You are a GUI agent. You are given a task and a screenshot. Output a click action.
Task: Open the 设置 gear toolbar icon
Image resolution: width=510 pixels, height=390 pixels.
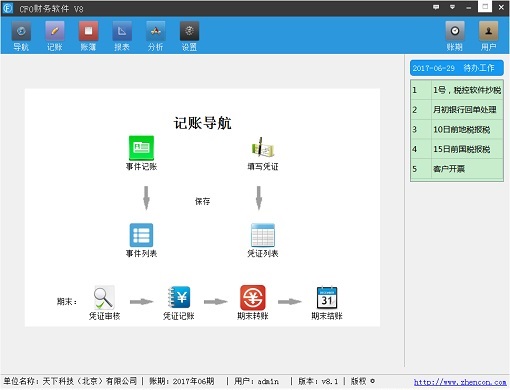(x=189, y=32)
